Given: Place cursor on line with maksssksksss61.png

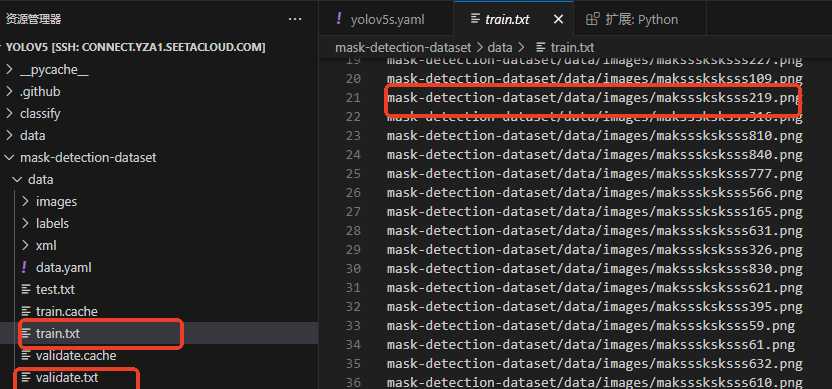Looking at the screenshot, I should 591,345.
